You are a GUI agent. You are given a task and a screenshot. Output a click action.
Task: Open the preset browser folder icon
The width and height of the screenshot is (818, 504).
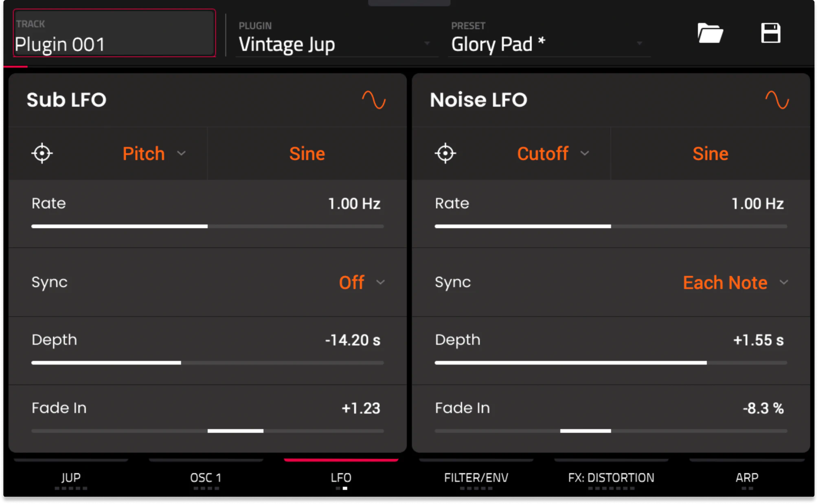[x=710, y=33]
